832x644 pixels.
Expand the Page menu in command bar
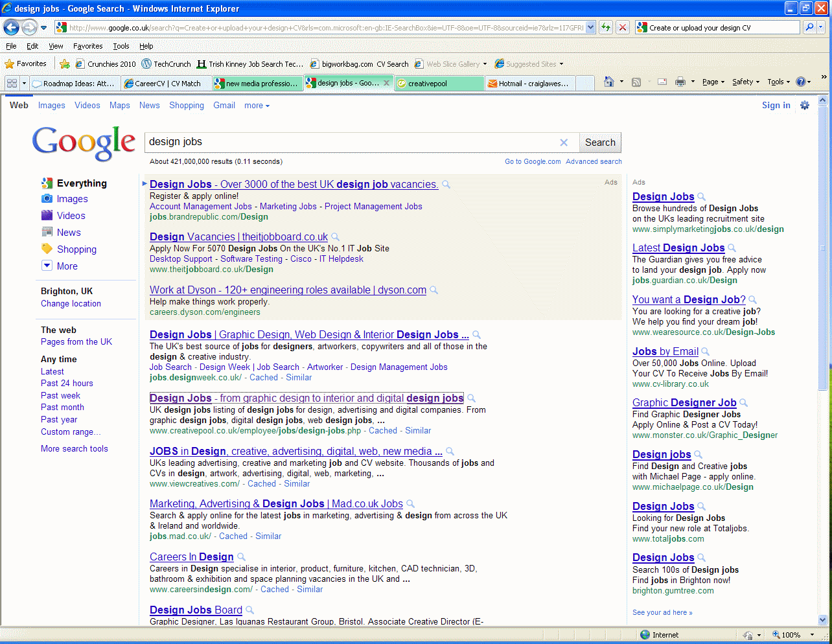click(x=713, y=82)
